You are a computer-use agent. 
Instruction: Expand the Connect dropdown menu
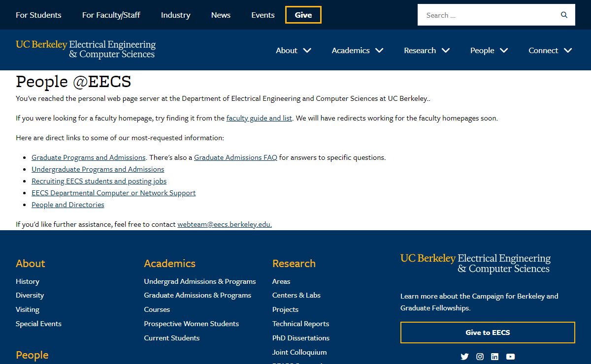point(550,50)
